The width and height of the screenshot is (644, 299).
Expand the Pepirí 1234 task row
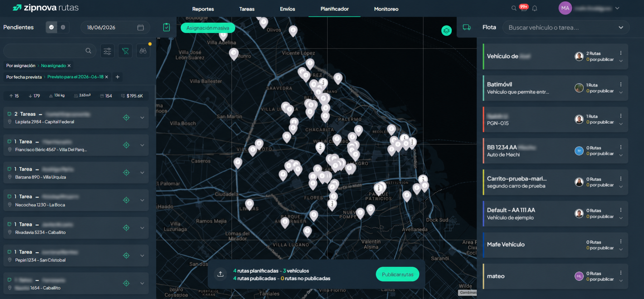[x=142, y=256]
